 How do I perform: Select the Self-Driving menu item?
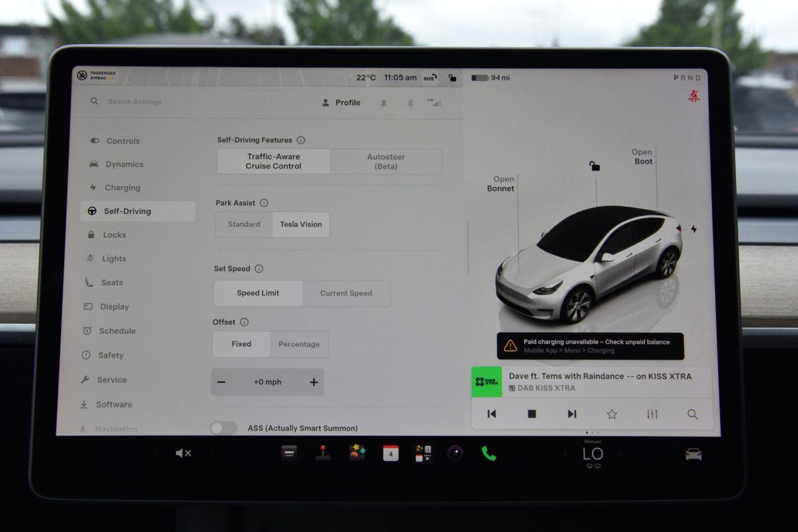tap(137, 211)
